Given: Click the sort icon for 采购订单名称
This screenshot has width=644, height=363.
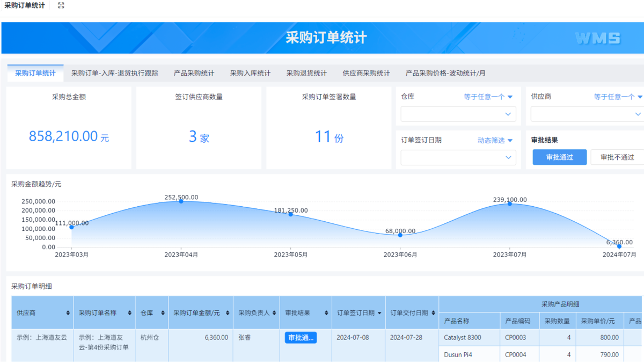Looking at the screenshot, I should pos(129,313).
